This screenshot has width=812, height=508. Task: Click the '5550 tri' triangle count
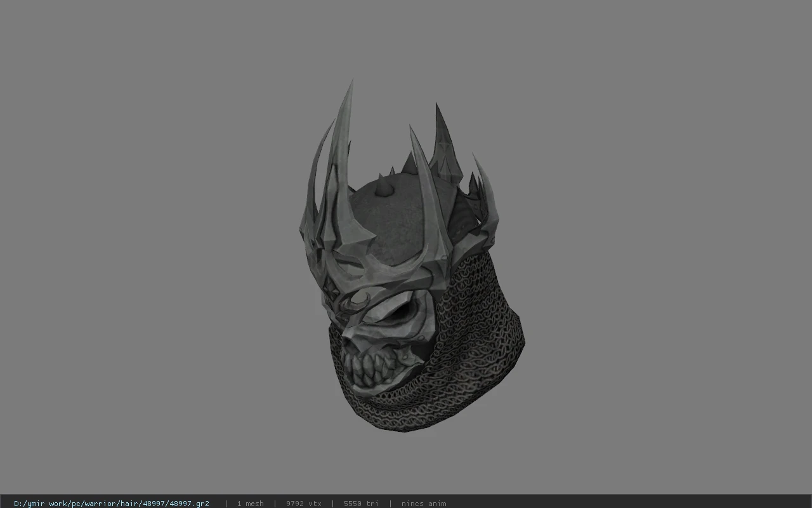361,504
